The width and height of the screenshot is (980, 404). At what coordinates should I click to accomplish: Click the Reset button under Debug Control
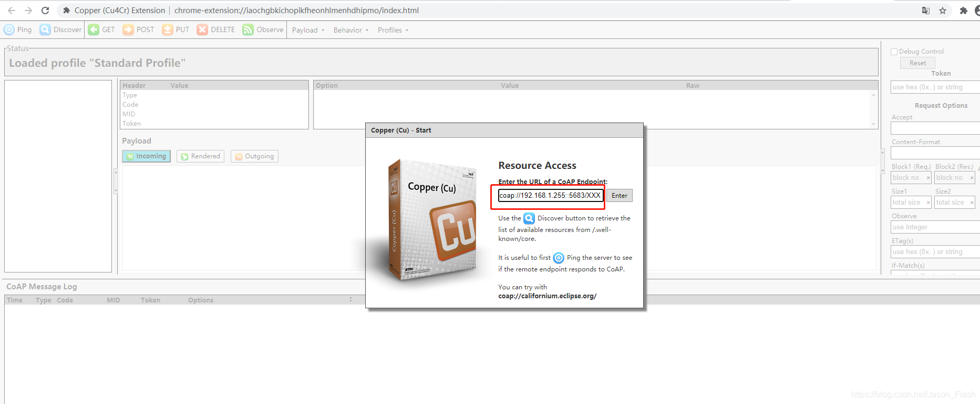coord(917,63)
